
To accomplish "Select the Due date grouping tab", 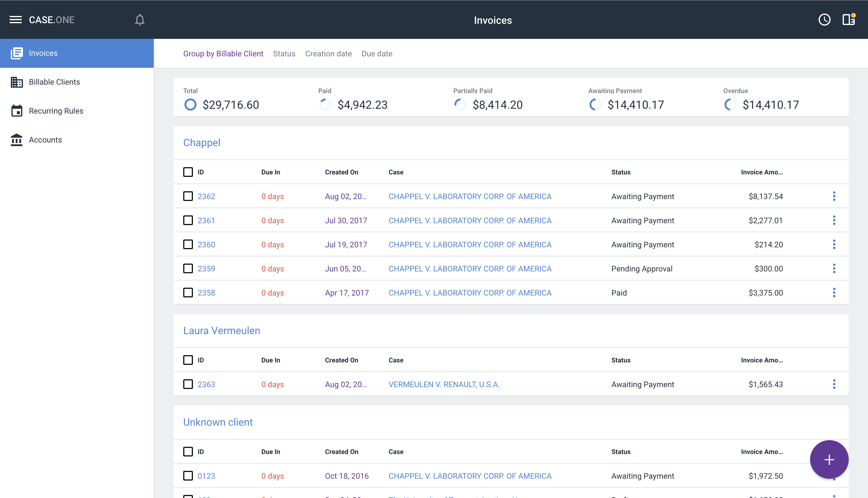I will pyautogui.click(x=377, y=54).
